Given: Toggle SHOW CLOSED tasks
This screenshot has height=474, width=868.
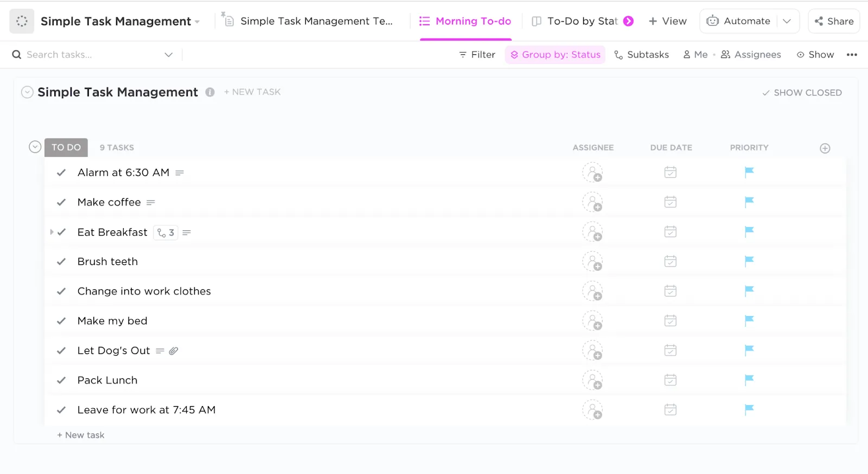Looking at the screenshot, I should [802, 93].
